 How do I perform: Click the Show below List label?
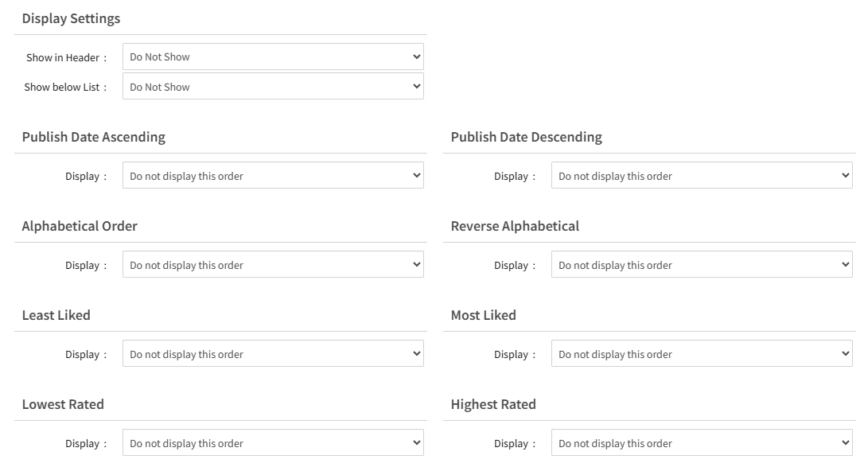(x=62, y=87)
